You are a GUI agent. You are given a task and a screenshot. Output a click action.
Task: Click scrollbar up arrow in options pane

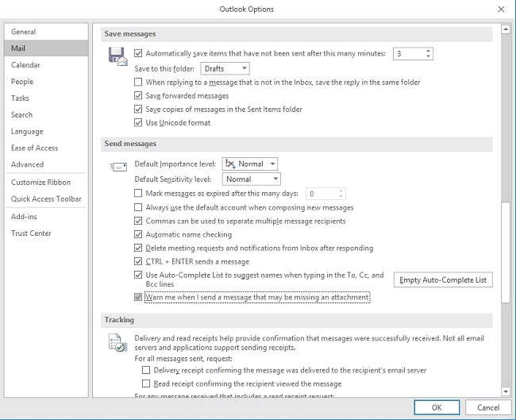pyautogui.click(x=506, y=29)
